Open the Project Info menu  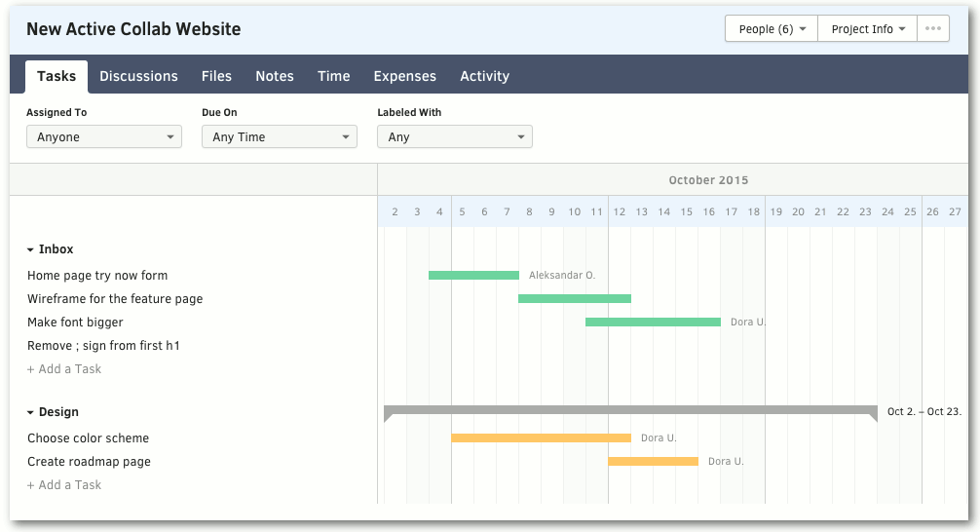pos(867,29)
